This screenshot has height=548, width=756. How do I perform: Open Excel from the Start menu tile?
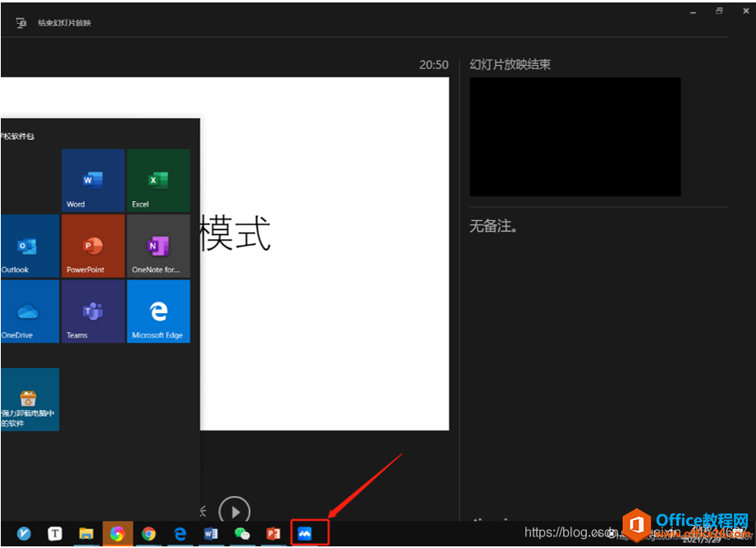click(x=158, y=179)
